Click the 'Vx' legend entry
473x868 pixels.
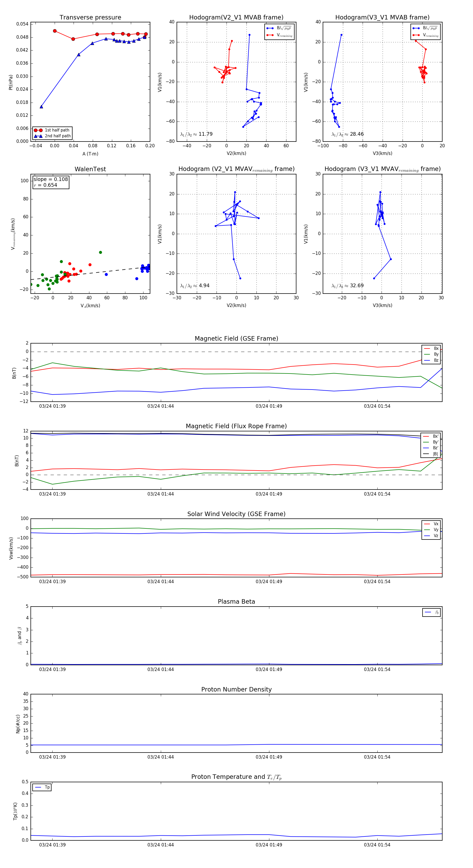[431, 524]
